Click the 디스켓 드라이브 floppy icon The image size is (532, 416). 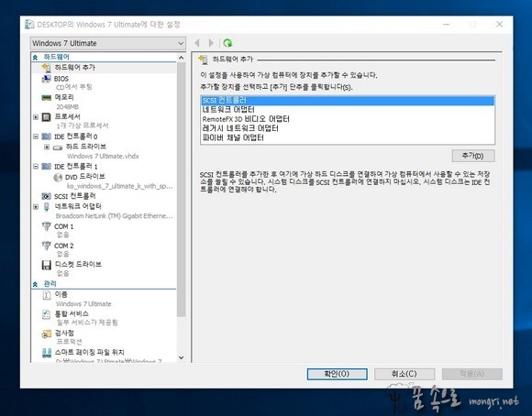tap(46, 265)
